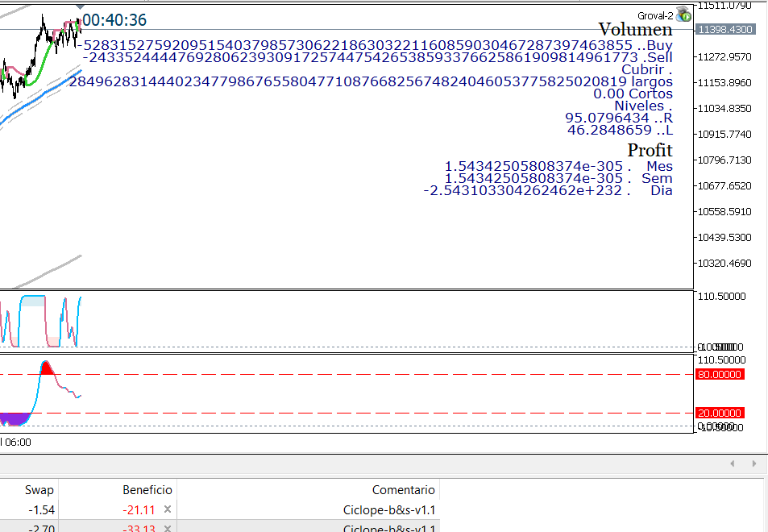Click the Profit heading
Image resolution: width=768 pixels, height=532 pixels.
[650, 150]
